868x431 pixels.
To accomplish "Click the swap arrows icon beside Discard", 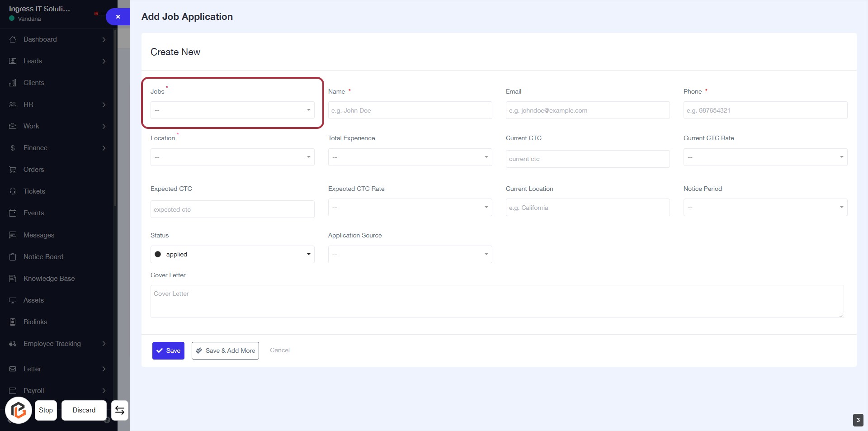I will tap(120, 410).
